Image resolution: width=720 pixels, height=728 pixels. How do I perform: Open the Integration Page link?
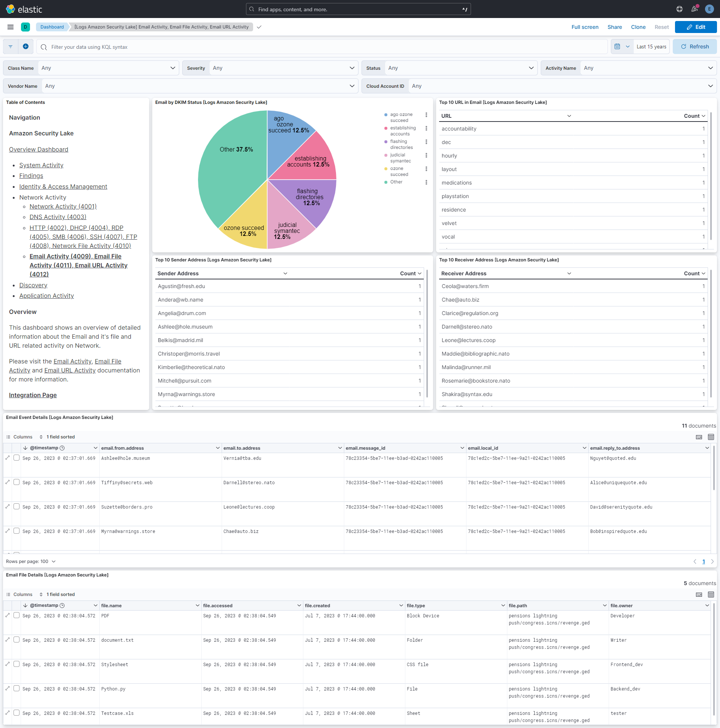[x=32, y=395]
